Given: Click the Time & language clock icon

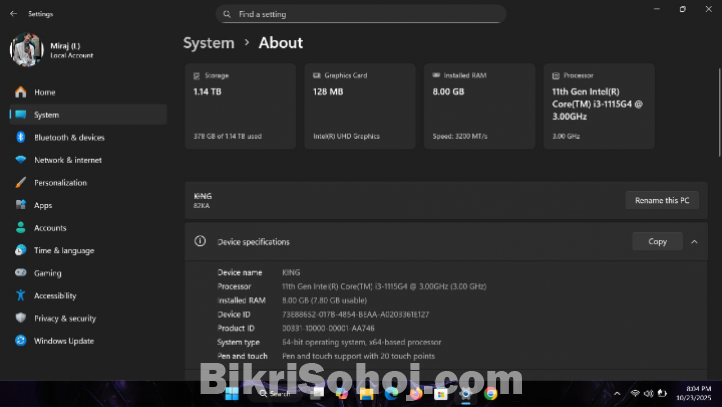Looking at the screenshot, I should pyautogui.click(x=20, y=250).
